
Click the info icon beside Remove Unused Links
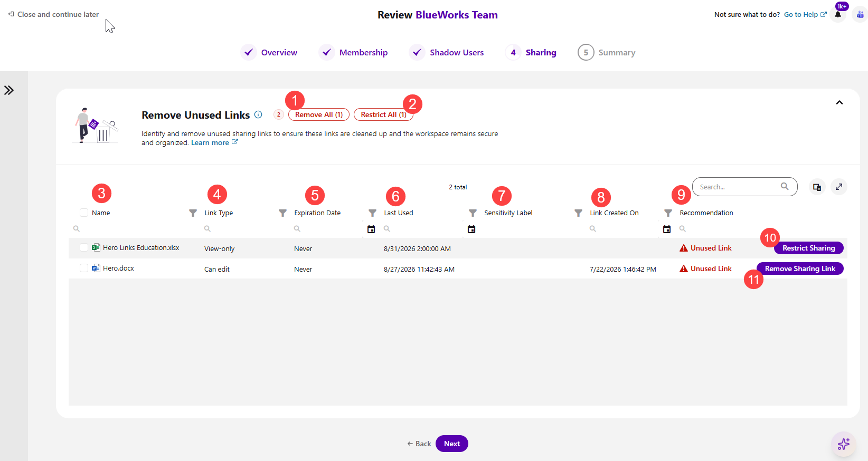click(258, 114)
